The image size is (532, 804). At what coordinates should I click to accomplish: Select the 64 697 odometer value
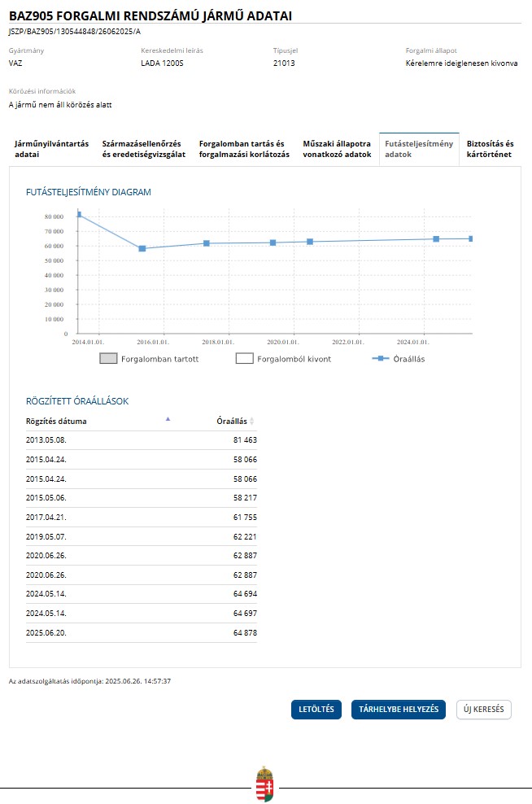click(x=245, y=614)
